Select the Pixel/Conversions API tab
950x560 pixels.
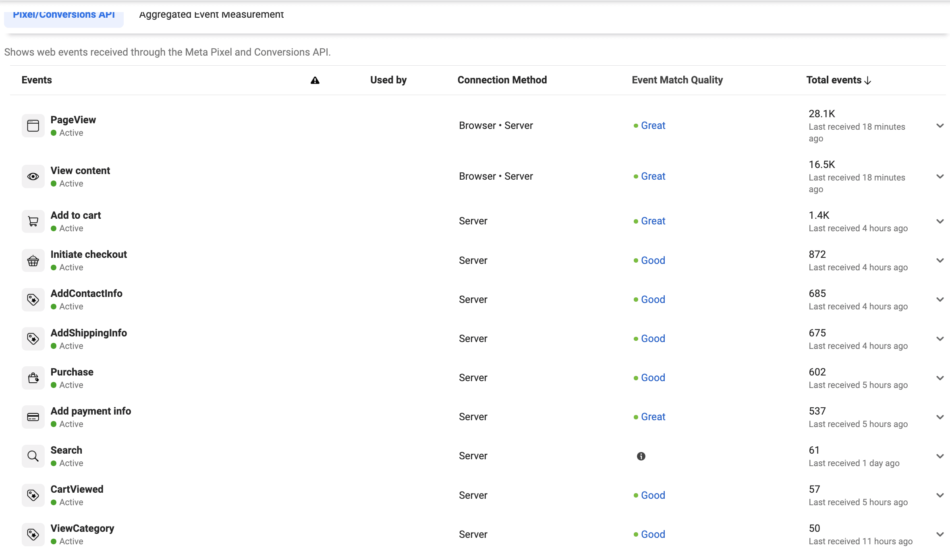pyautogui.click(x=64, y=15)
